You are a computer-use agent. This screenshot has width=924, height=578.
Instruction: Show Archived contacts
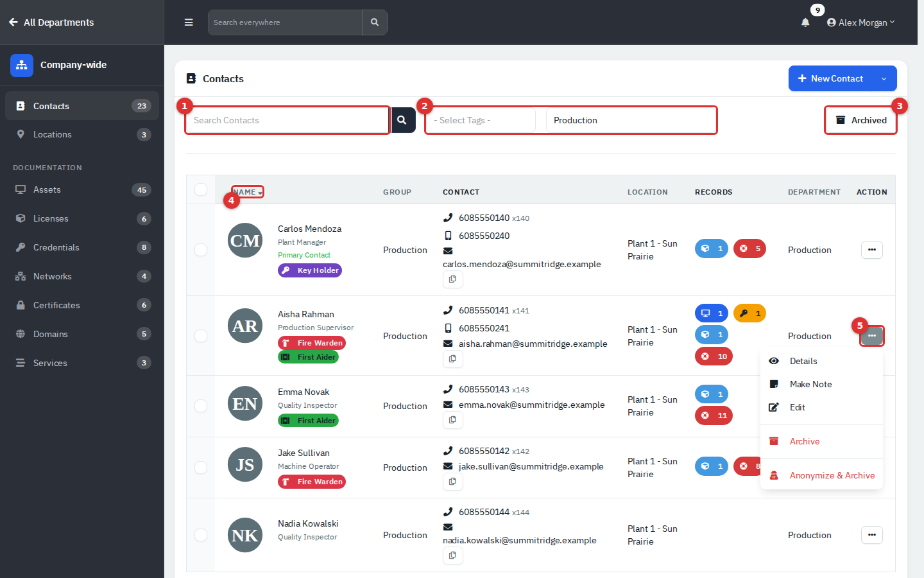pos(860,120)
